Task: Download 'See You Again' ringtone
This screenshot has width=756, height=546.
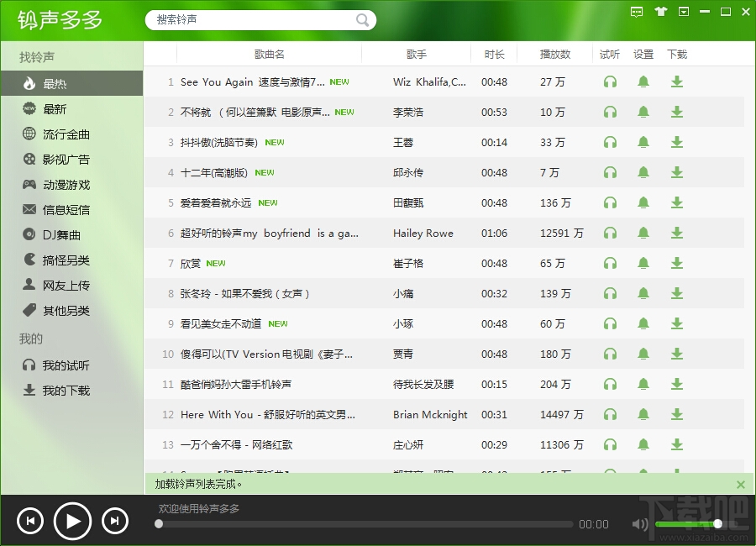Action: [677, 82]
